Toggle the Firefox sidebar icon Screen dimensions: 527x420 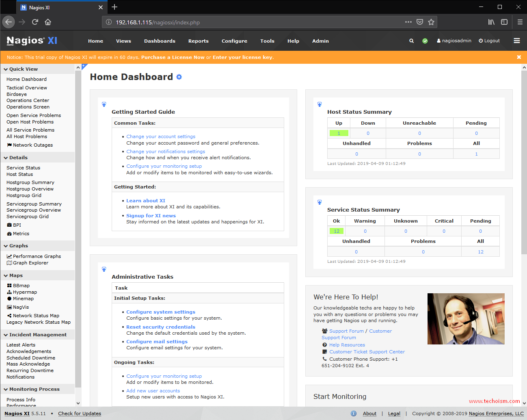click(504, 22)
